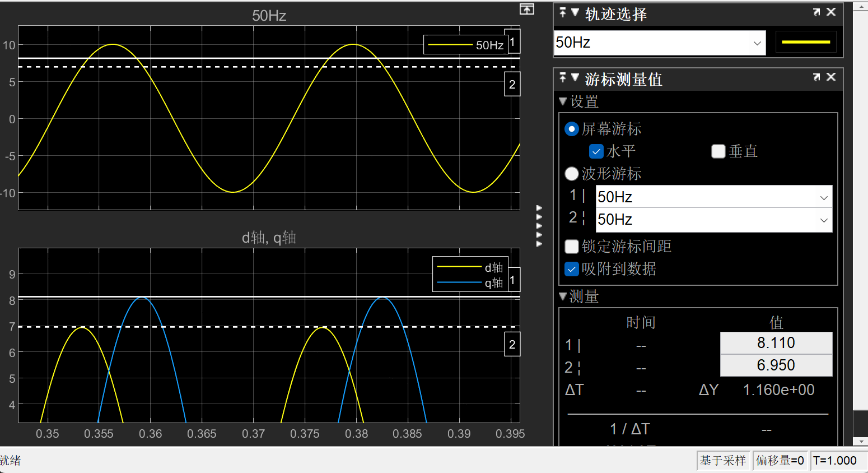
Task: Click cursor 2 label in top plot
Action: (512, 85)
